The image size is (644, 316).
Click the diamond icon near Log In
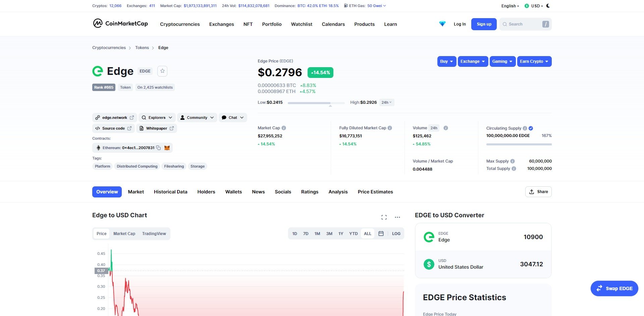[x=442, y=24]
